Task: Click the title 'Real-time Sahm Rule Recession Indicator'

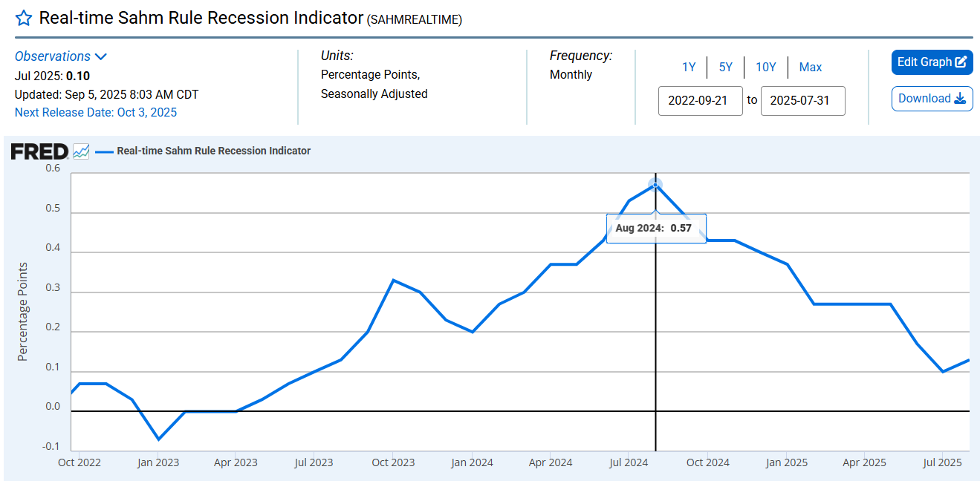Action: pyautogui.click(x=201, y=19)
